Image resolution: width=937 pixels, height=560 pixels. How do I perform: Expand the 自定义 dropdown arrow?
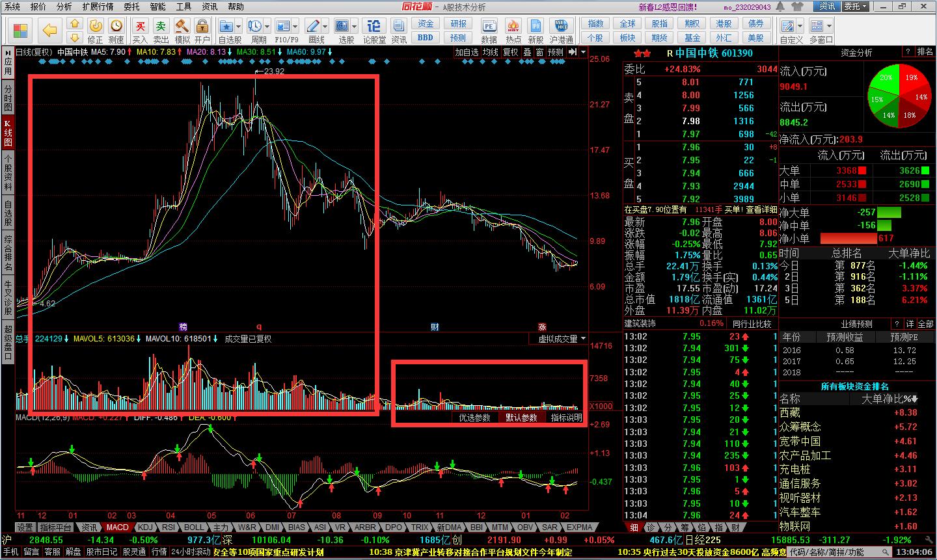tap(800, 27)
